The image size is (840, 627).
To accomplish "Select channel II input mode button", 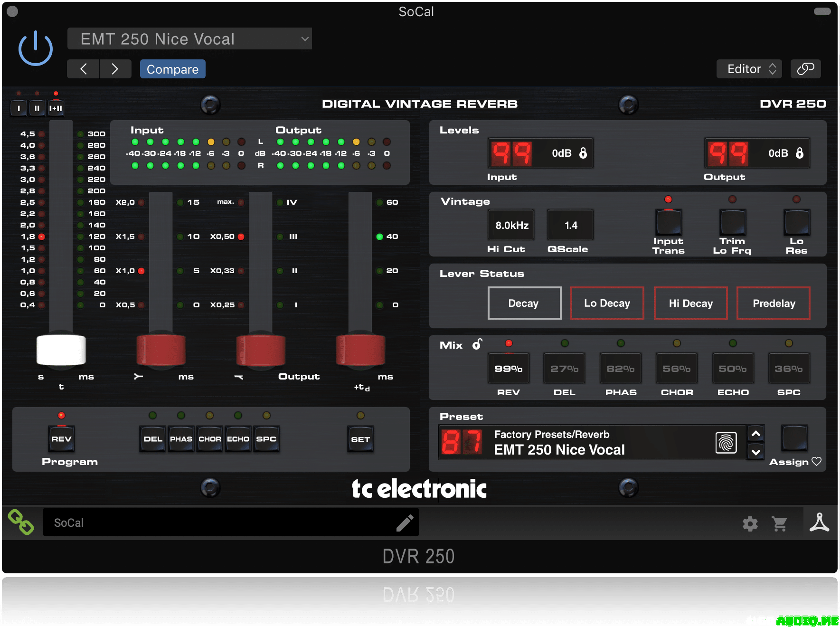I will pyautogui.click(x=37, y=108).
